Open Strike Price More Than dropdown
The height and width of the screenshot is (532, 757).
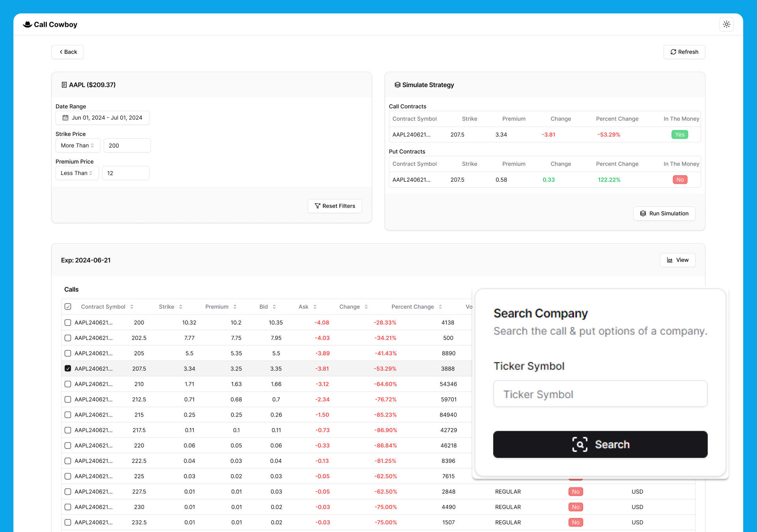point(78,145)
